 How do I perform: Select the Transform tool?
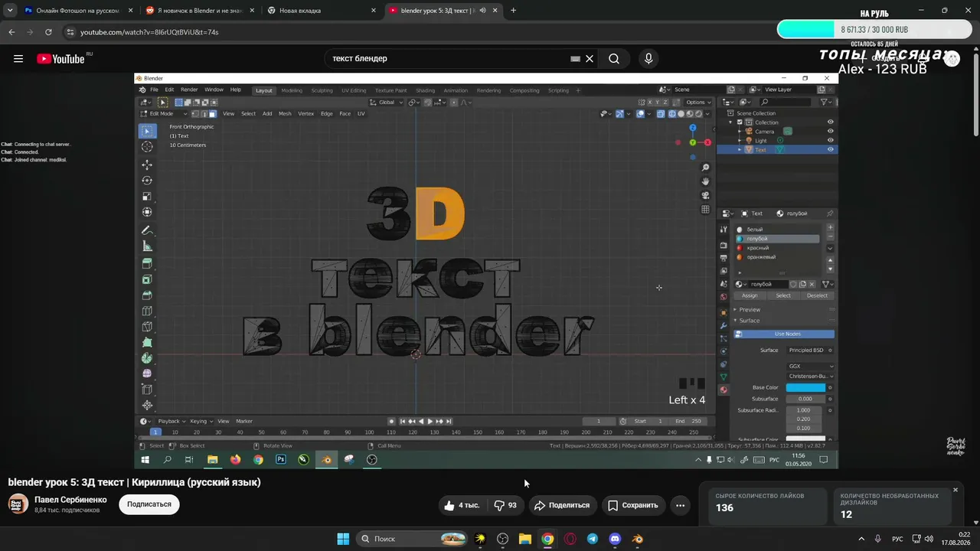click(x=147, y=212)
